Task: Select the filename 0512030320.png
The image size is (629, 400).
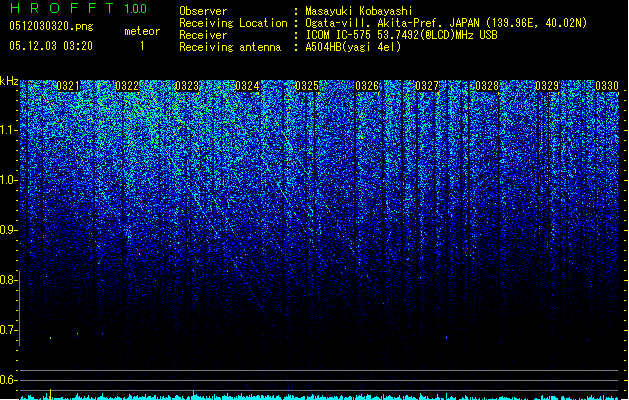Action: pos(51,26)
